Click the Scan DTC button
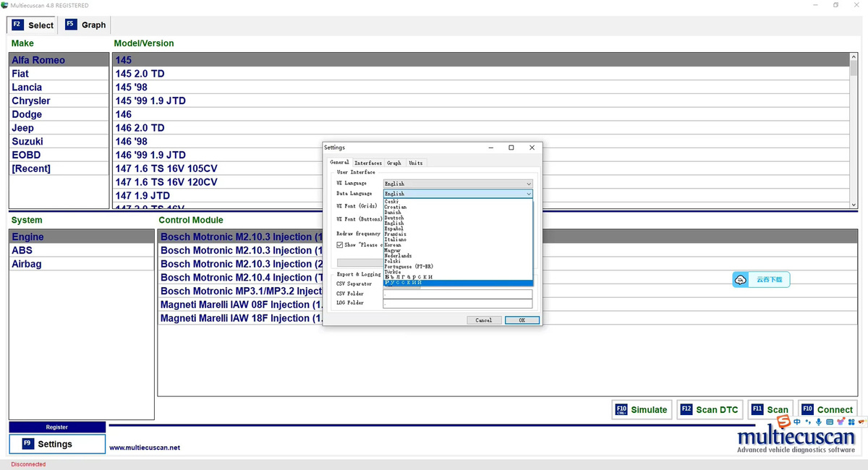The width and height of the screenshot is (868, 470). 710,409
